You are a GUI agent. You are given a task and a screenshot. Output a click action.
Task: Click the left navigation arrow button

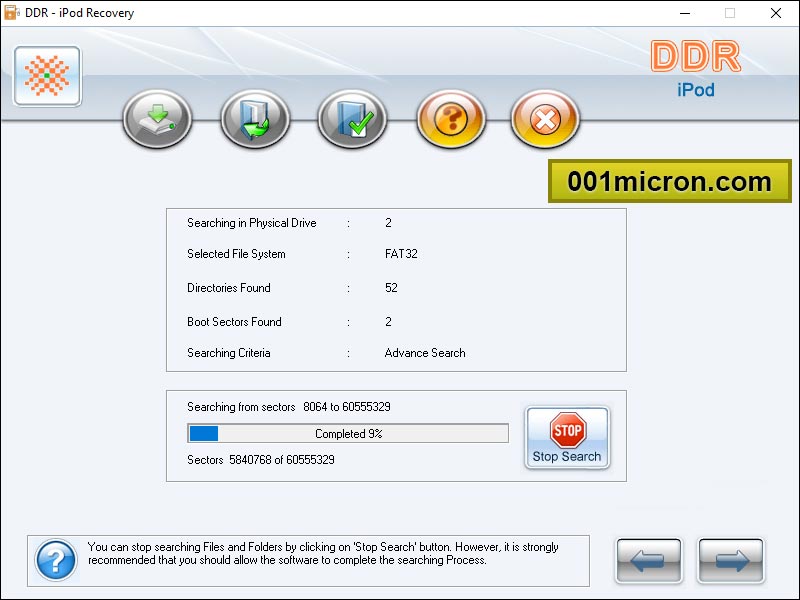coord(648,560)
